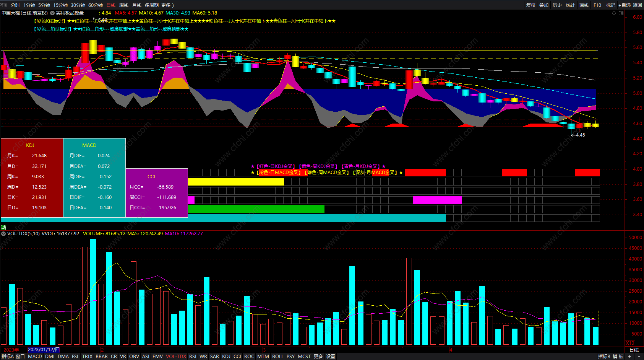Switch lower indicator to BRAR

point(102,356)
